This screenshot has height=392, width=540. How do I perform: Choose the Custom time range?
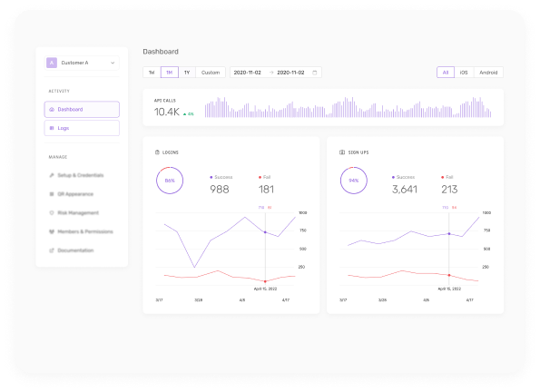(211, 73)
